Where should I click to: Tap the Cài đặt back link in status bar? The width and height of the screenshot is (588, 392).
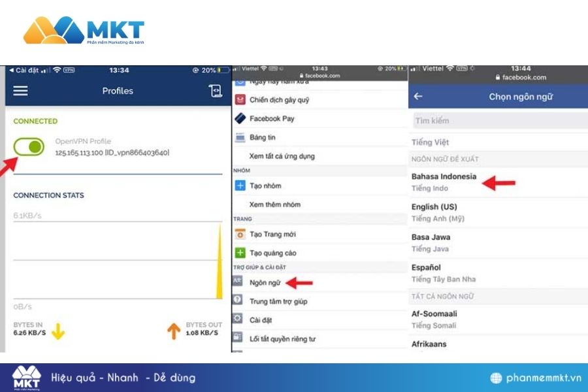[x=24, y=70]
